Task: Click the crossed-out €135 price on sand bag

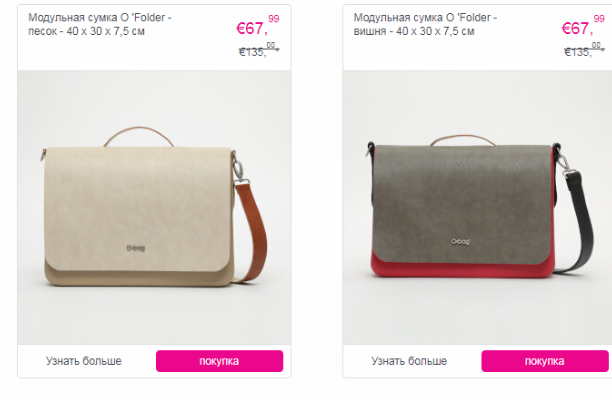Action: 259,50
